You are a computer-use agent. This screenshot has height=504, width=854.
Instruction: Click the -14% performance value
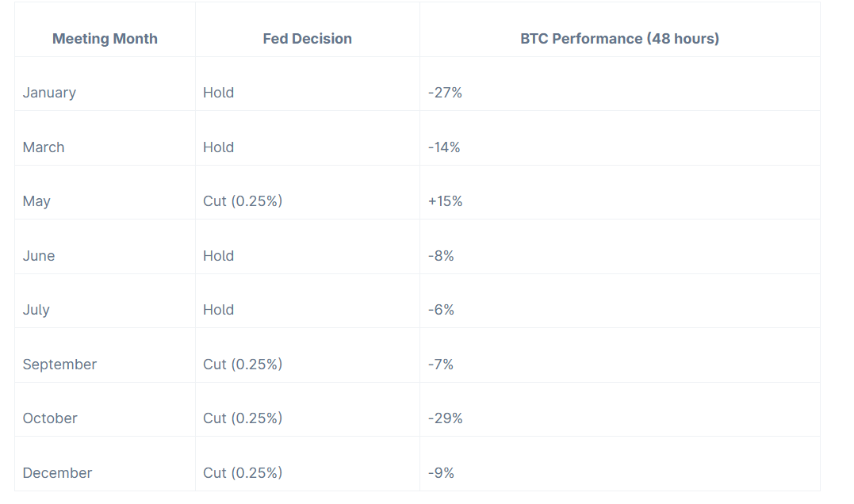tap(444, 147)
